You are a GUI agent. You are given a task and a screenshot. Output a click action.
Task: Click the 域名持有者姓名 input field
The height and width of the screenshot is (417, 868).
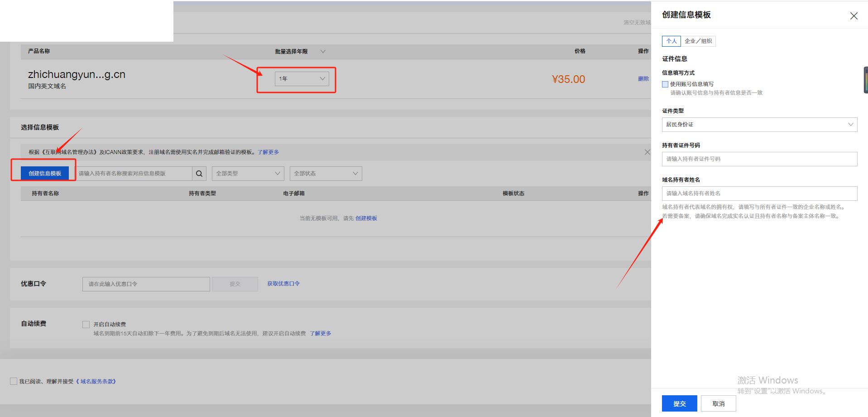click(759, 194)
